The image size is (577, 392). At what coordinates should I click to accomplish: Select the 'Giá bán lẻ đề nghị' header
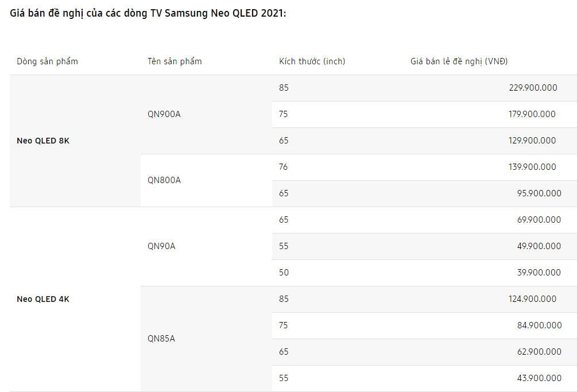(459, 61)
